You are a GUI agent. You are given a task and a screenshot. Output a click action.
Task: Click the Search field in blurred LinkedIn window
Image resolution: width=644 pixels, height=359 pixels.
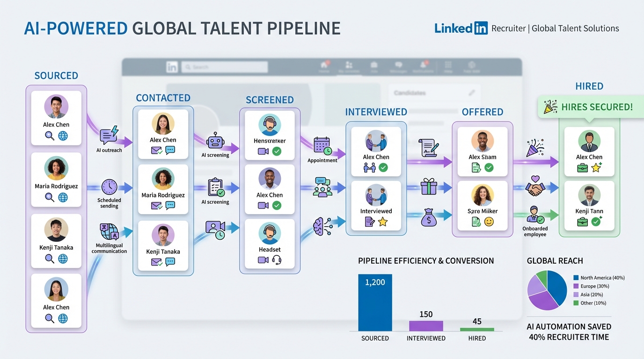coord(225,67)
